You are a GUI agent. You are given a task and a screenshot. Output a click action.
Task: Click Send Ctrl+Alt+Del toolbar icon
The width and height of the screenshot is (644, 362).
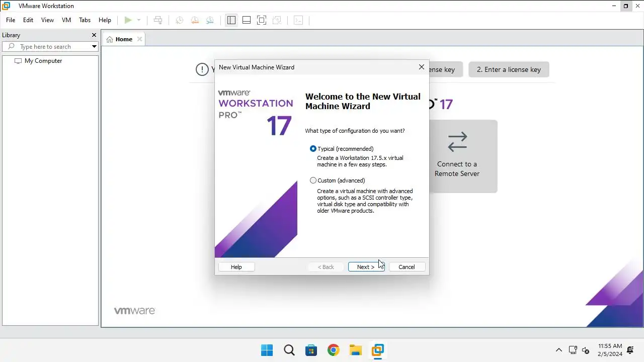point(158,20)
